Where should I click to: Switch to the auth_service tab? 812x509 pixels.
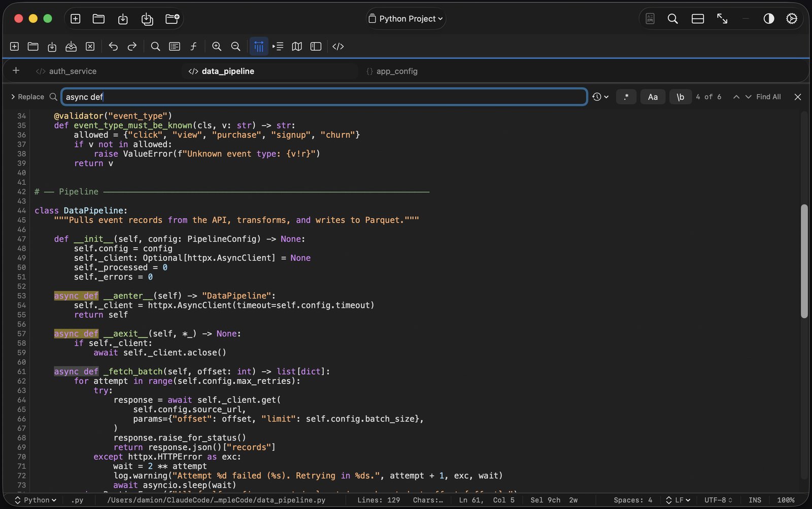pos(66,72)
